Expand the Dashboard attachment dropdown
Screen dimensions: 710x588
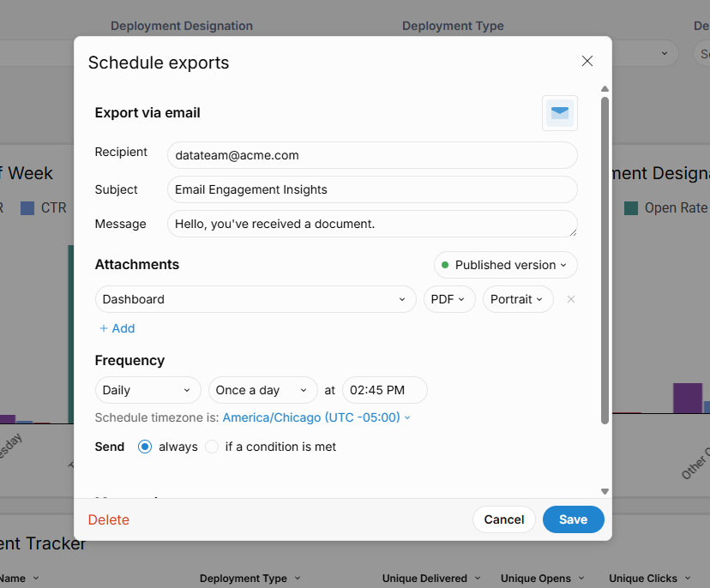tap(255, 299)
